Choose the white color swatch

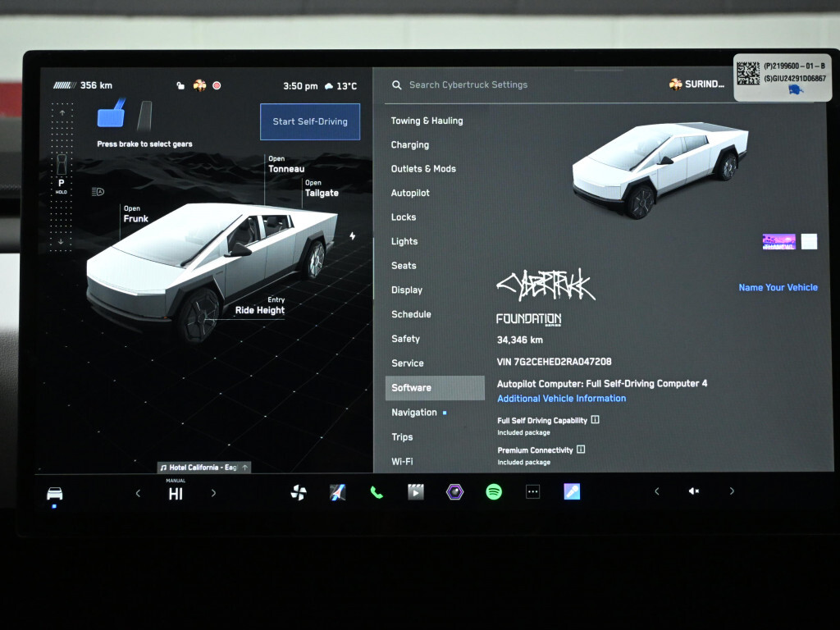809,241
